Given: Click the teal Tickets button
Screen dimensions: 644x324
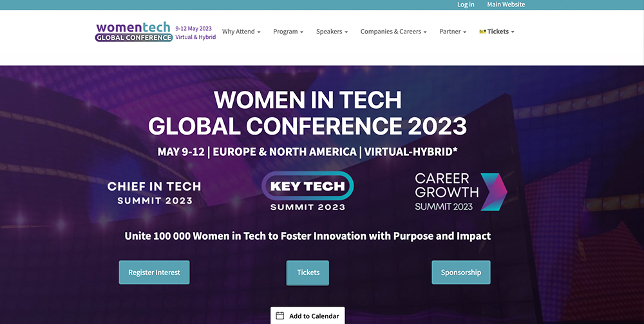Looking at the screenshot, I should pos(308,272).
